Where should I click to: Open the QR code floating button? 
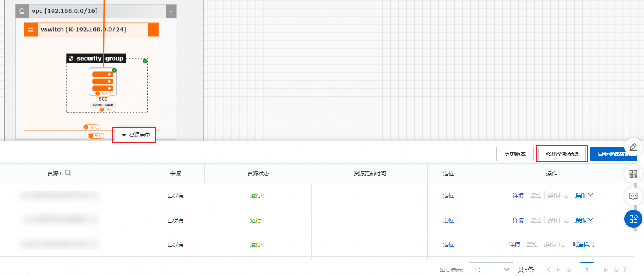click(633, 174)
